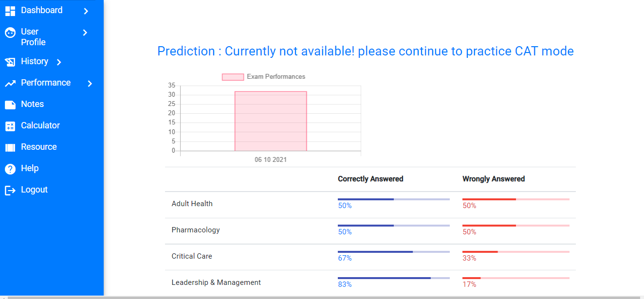Select the Resource menu label

38,147
